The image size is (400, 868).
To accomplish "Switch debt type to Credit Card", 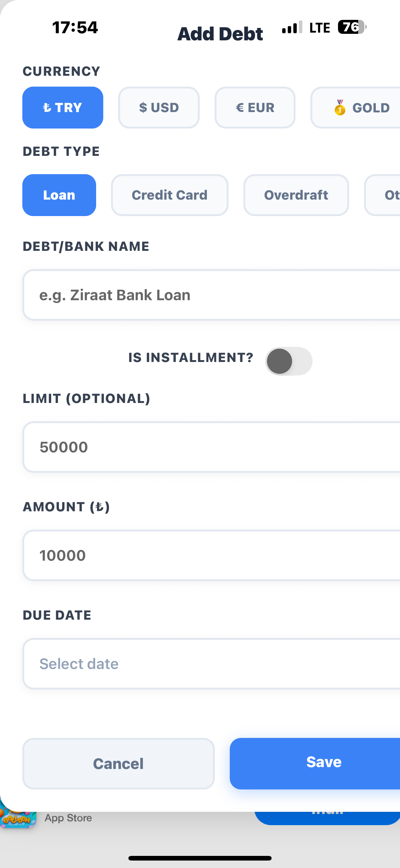I will (170, 195).
